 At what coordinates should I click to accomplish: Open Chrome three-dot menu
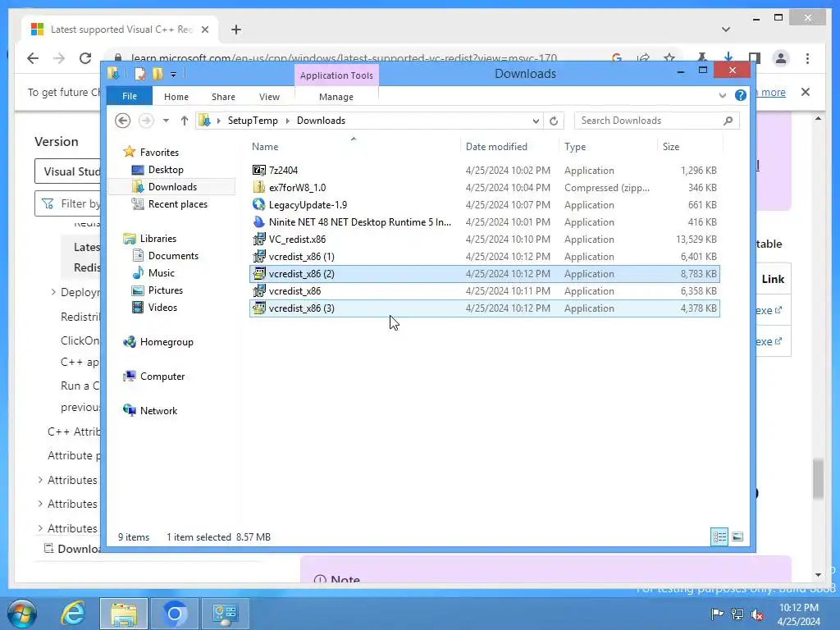tap(807, 58)
